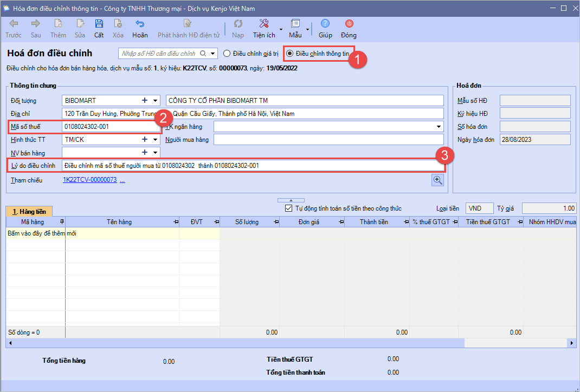Click the Cất save icon
The image size is (580, 392).
point(99,24)
